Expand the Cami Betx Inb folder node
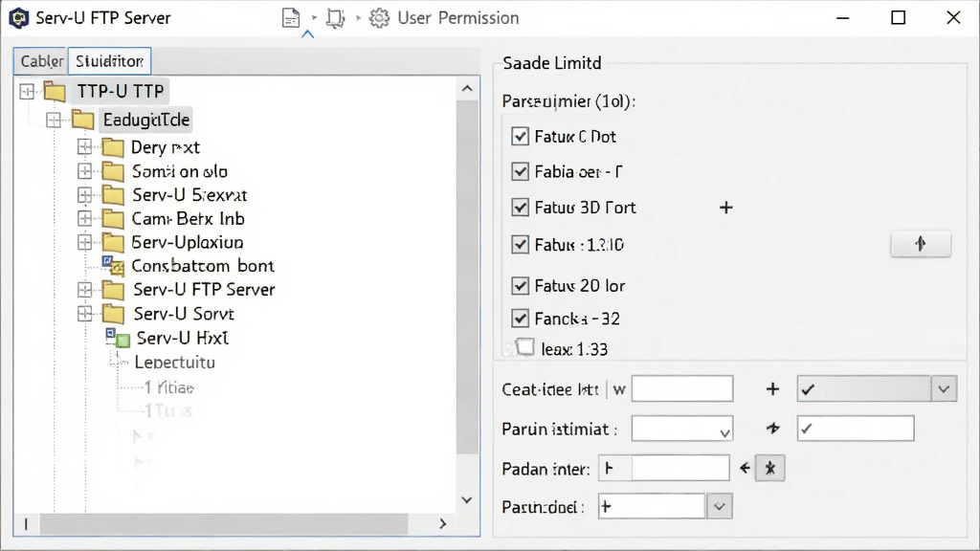 pos(85,218)
